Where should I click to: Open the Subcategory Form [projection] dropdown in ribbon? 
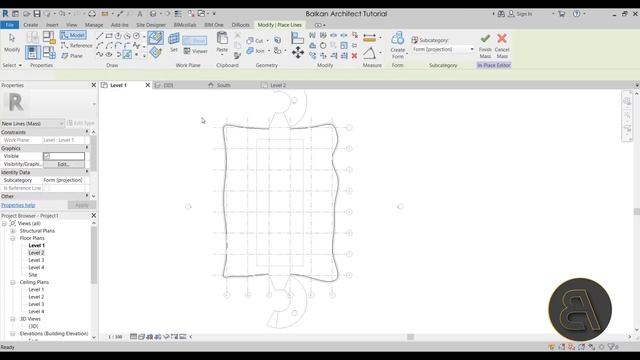[x=443, y=49]
